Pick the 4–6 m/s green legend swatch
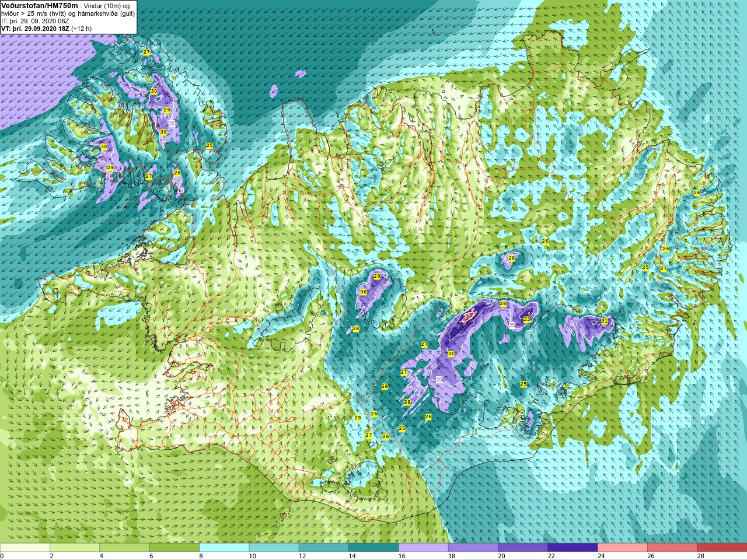 click(x=124, y=548)
